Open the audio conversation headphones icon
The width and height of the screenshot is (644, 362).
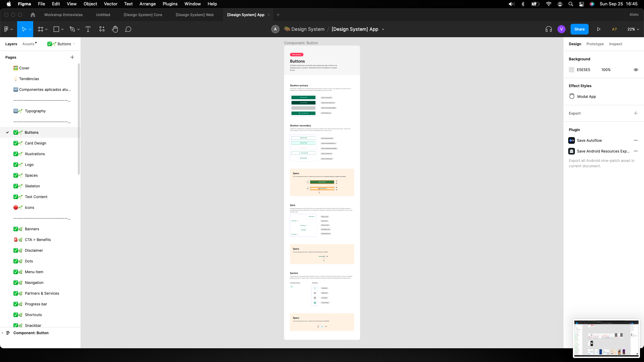coord(549,29)
